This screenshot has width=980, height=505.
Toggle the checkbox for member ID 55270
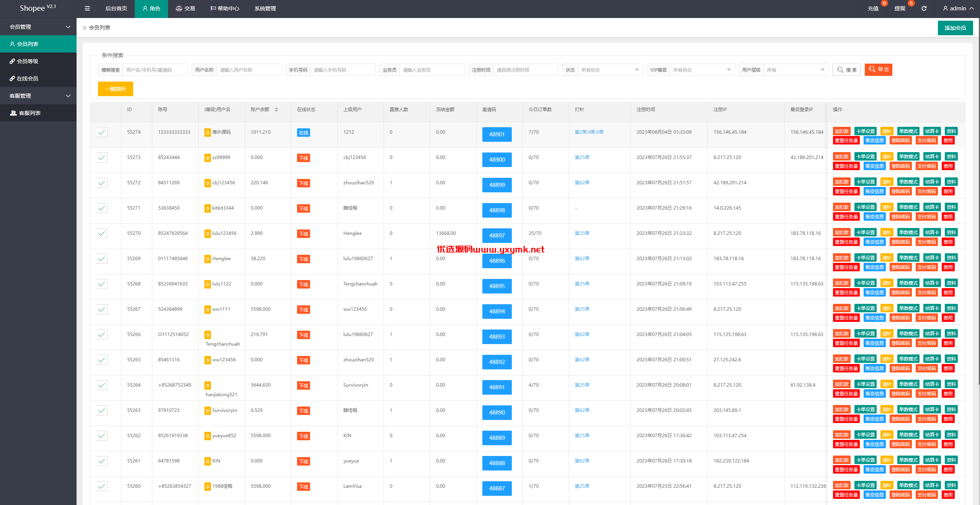(x=101, y=233)
